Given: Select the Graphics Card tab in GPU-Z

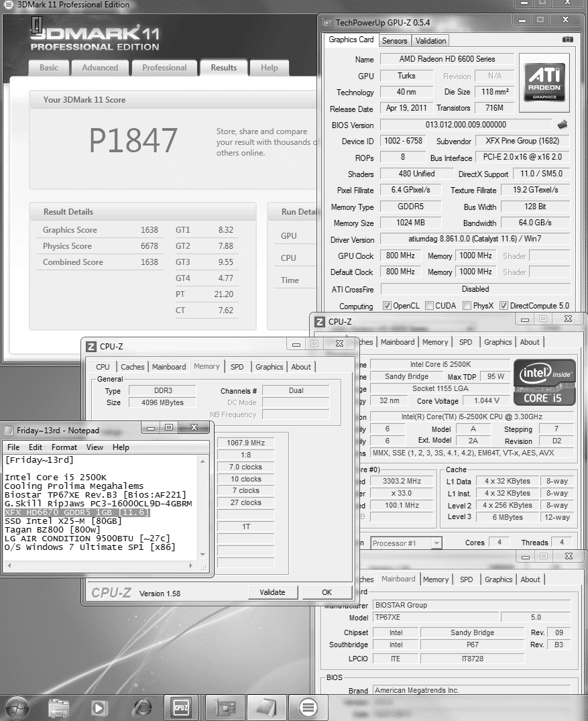Looking at the screenshot, I should tap(351, 40).
